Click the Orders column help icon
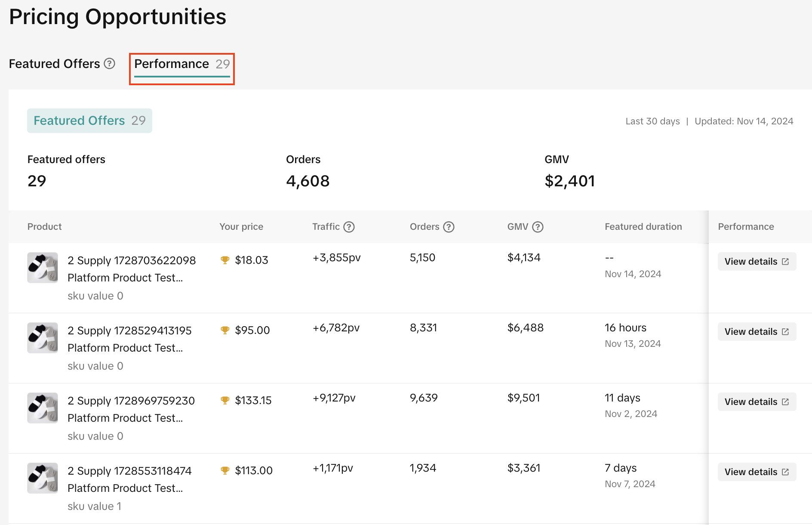The height and width of the screenshot is (525, 812). (x=449, y=227)
